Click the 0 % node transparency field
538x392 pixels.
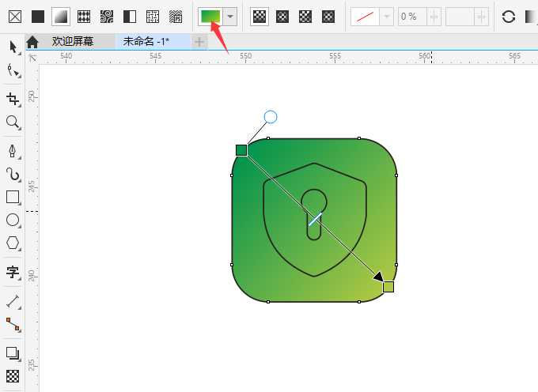coord(413,17)
